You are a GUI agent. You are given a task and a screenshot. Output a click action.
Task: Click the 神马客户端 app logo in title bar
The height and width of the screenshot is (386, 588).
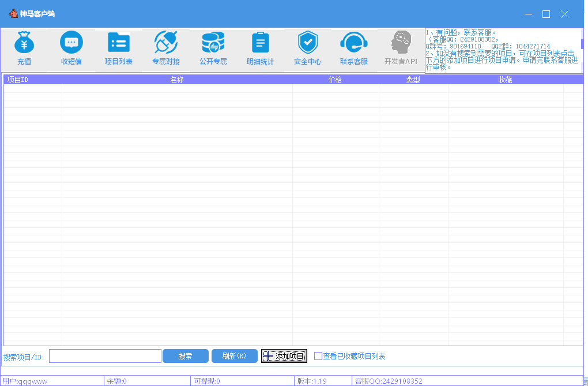point(13,13)
